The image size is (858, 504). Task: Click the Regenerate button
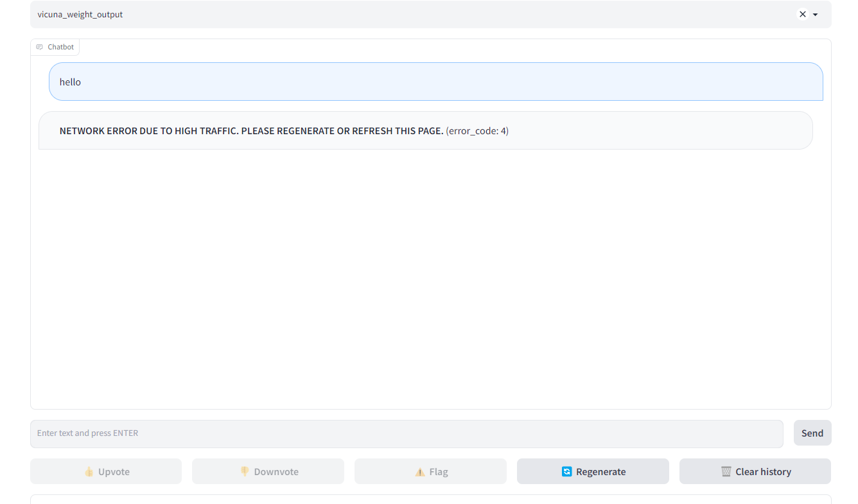click(593, 471)
